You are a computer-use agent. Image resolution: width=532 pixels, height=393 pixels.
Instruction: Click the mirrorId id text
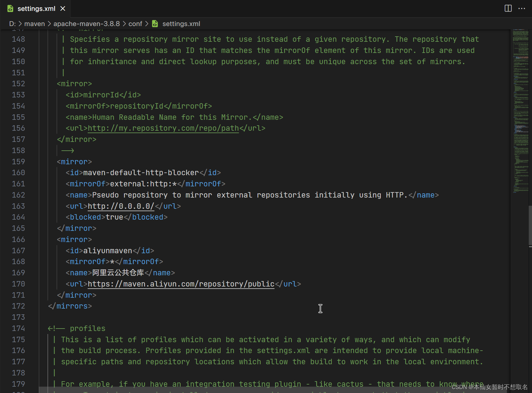coord(101,95)
